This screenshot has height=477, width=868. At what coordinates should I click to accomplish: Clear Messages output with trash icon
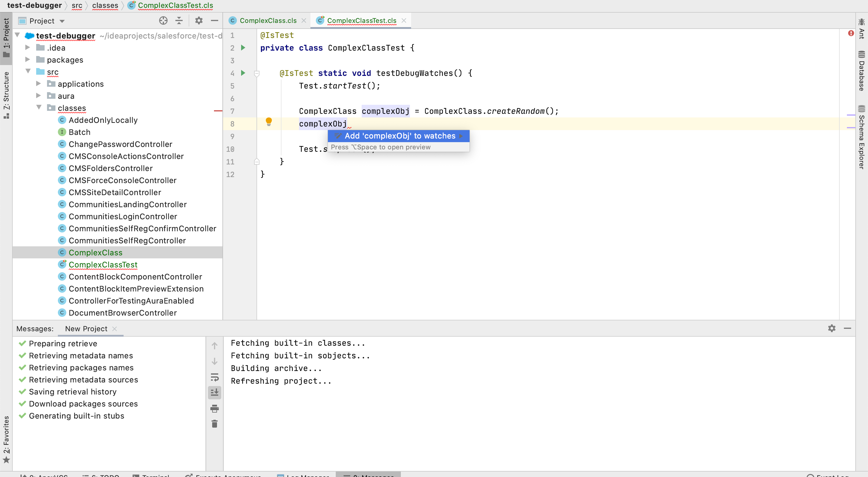(x=215, y=424)
